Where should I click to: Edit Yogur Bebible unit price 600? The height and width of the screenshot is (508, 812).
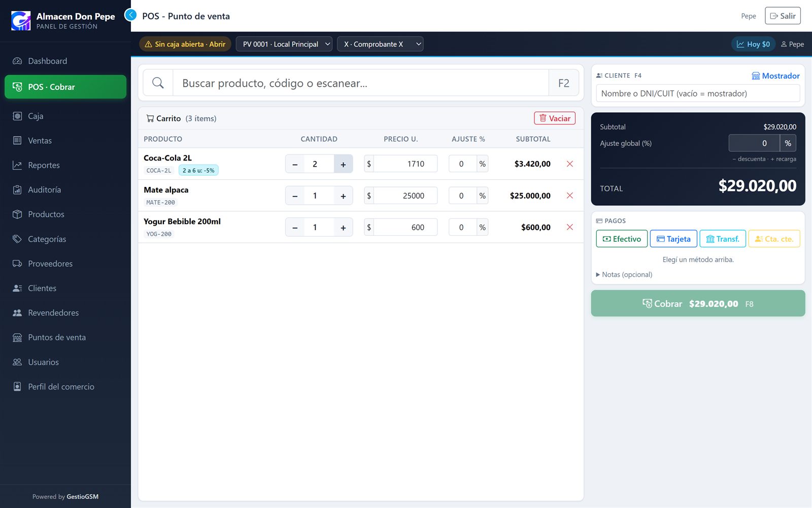click(405, 227)
